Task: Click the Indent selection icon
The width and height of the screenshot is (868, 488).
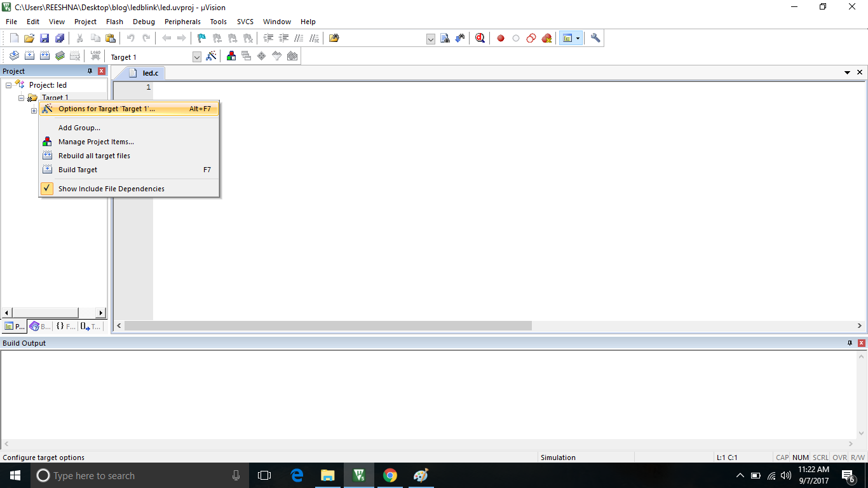Action: tap(268, 38)
